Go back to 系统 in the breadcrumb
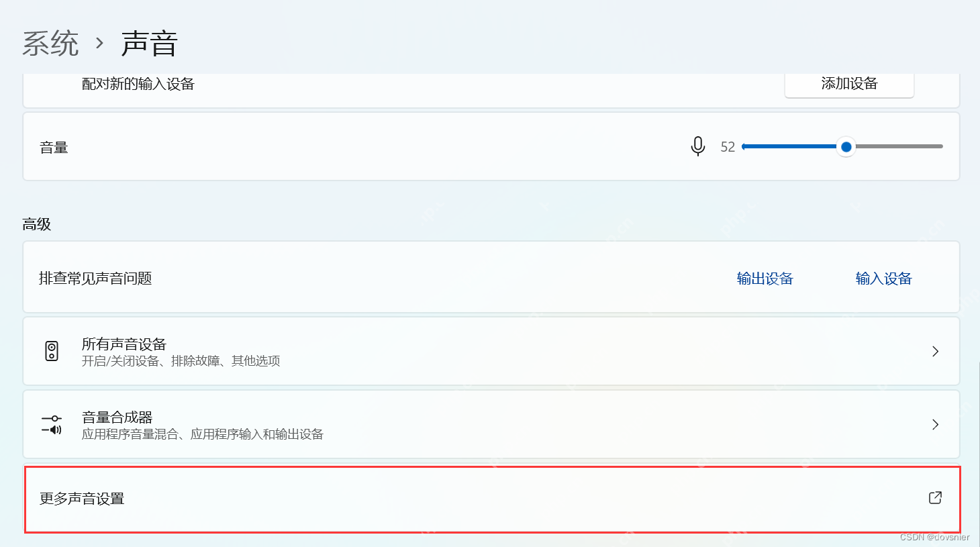Screen dimensions: 980x547 50,44
